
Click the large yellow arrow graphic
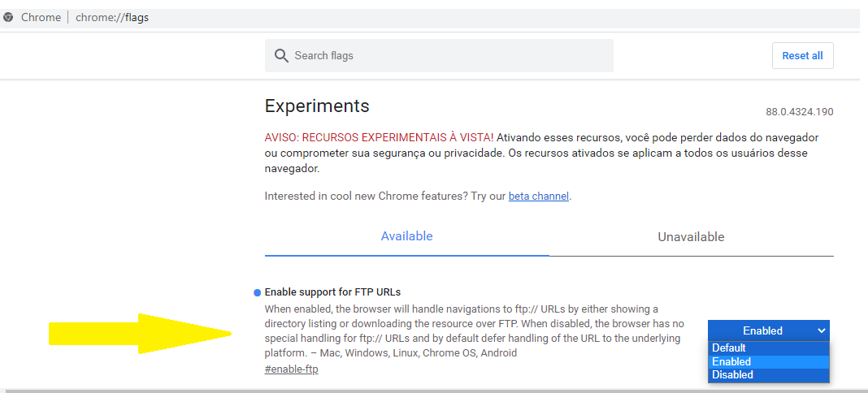point(138,333)
